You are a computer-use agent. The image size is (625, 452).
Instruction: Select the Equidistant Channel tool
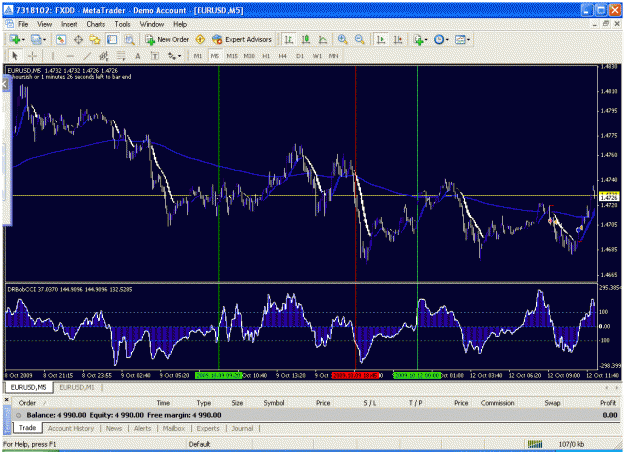(104, 56)
